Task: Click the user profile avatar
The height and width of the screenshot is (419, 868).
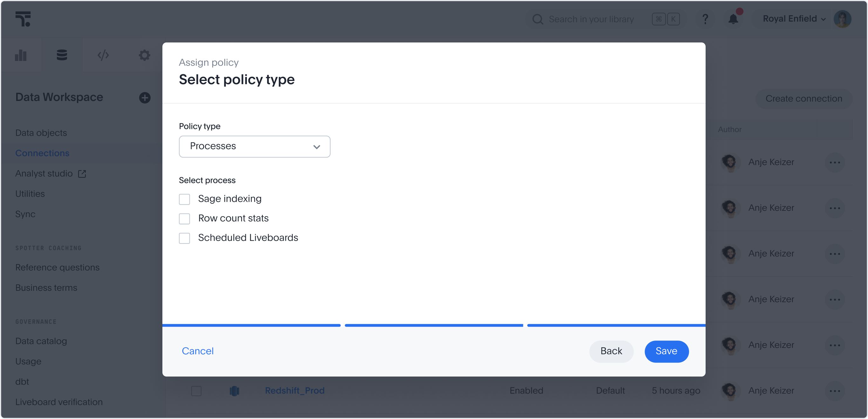Action: 842,19
